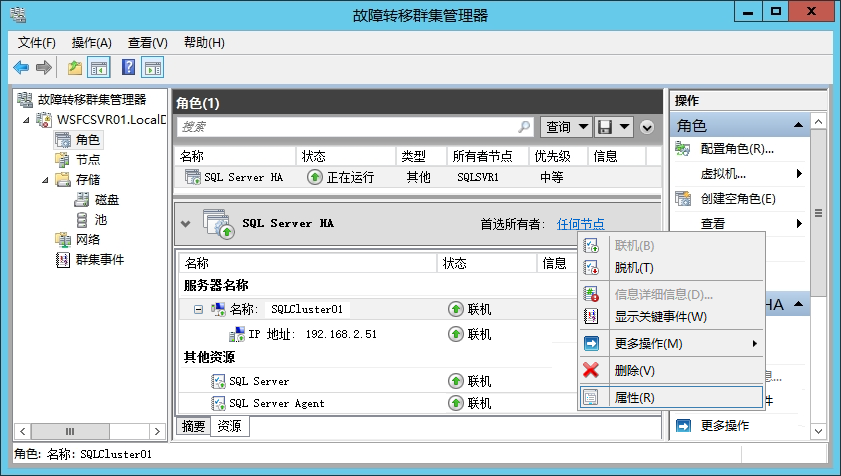Click the actions pane scroll down arrow

(x=818, y=430)
